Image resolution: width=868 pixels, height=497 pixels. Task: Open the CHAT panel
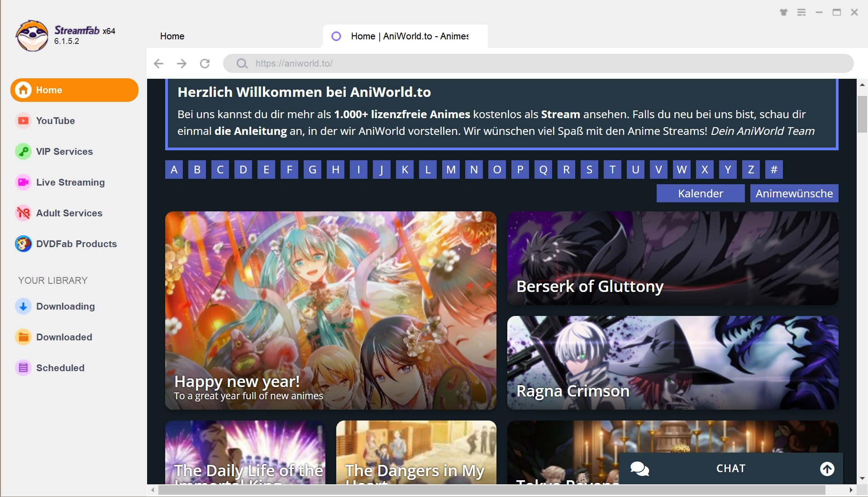click(x=731, y=468)
